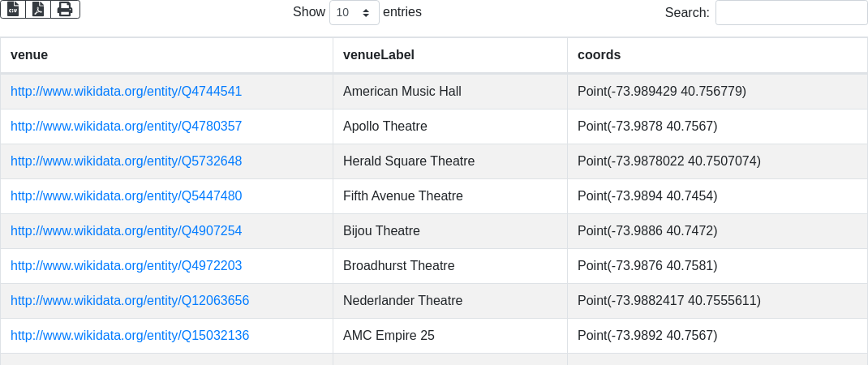This screenshot has height=365, width=868.
Task: Open the AMC Empire 25 link Q15032136
Action: point(130,336)
